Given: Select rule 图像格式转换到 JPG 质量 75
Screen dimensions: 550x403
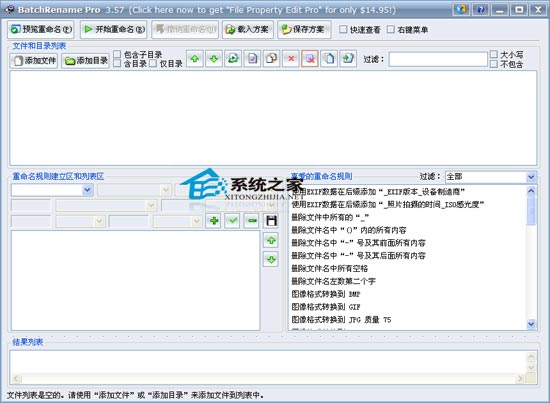Looking at the screenshot, I should pyautogui.click(x=341, y=320).
